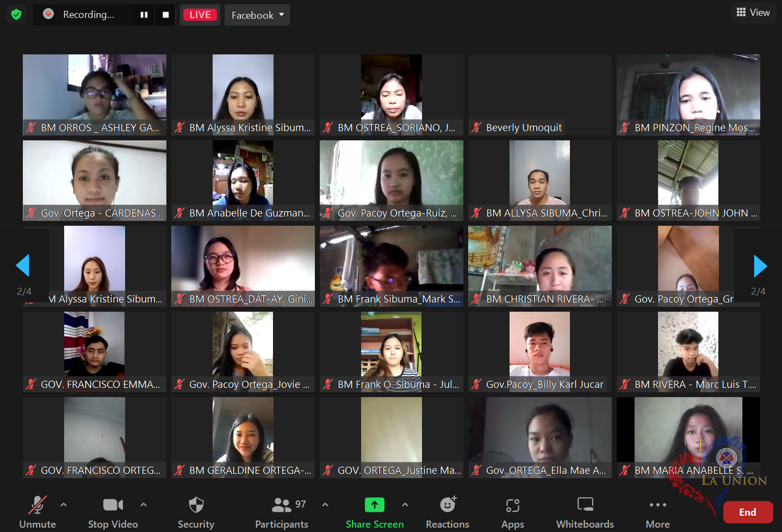Select Gov. Pacoy Ortega-Ruiz video tile
Viewport: 782px width, 532px height.
[392, 181]
